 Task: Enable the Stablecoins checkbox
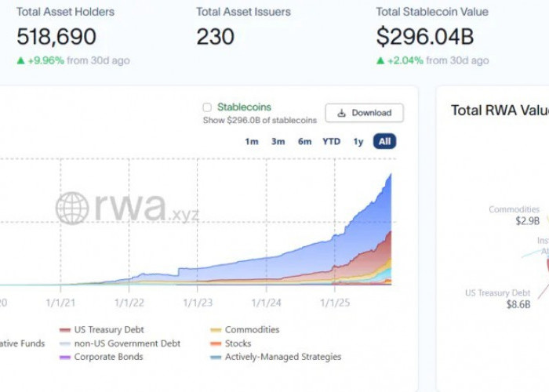tap(207, 107)
